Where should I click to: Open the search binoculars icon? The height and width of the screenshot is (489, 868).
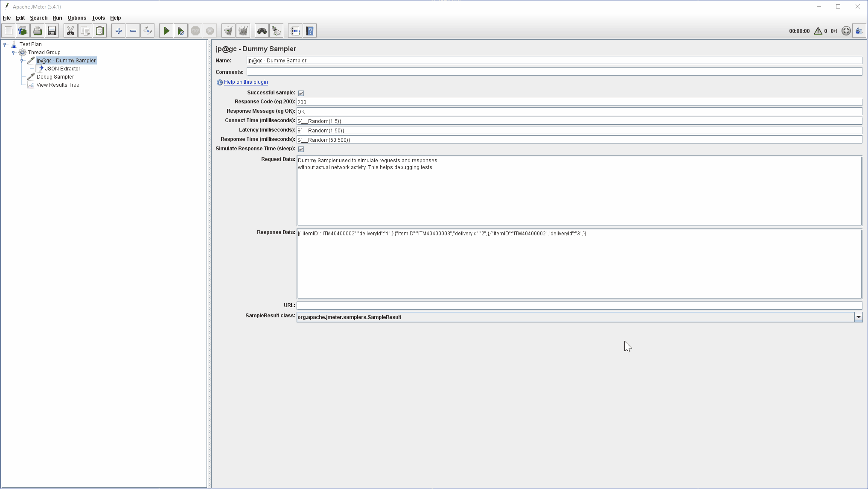pos(262,30)
